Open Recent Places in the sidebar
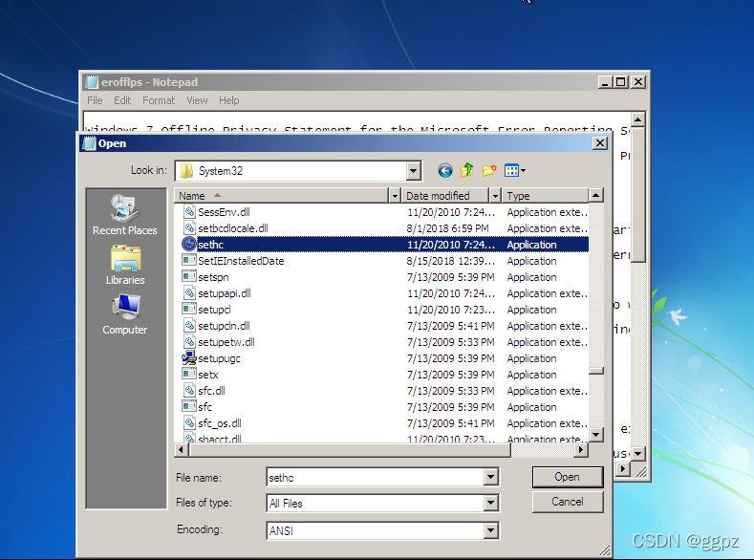Viewport: 754px width, 560px height. (124, 215)
